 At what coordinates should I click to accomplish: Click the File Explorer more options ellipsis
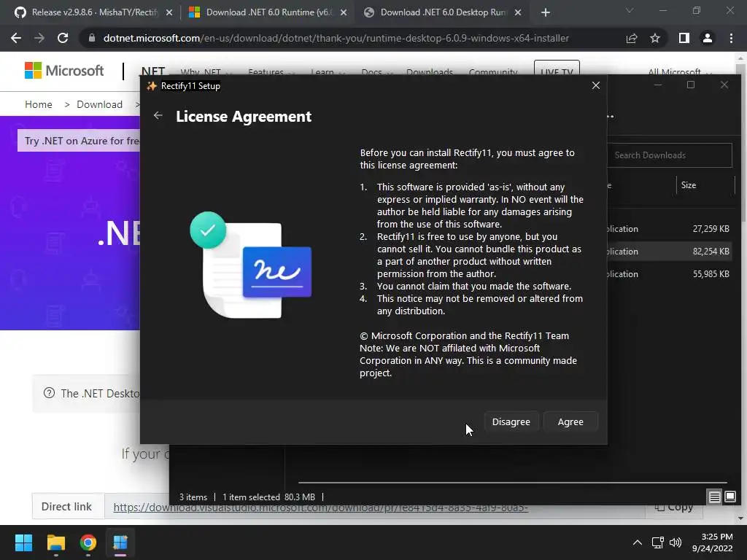(611, 116)
